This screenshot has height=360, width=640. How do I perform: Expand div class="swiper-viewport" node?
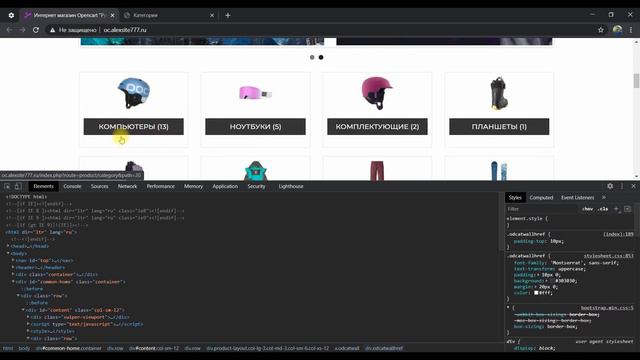pyautogui.click(x=28, y=317)
